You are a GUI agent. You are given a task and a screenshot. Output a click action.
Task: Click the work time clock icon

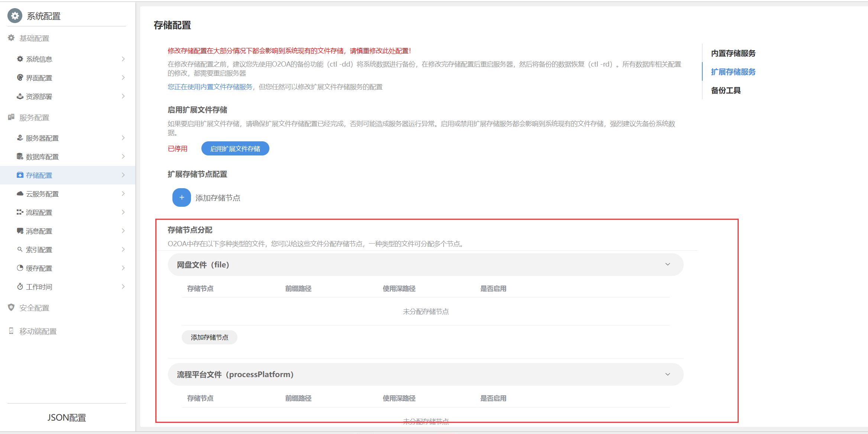[x=20, y=287]
